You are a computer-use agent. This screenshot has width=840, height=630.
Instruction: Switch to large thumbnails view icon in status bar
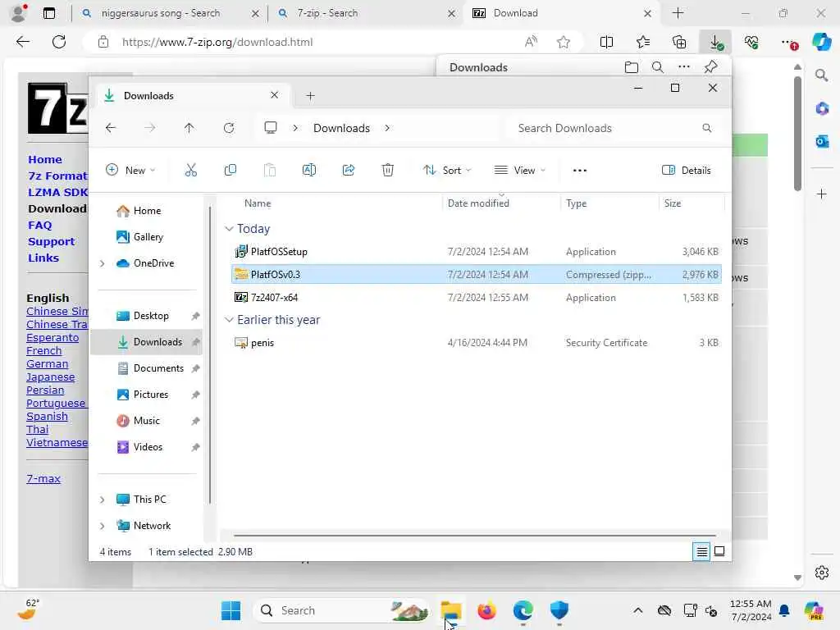click(719, 551)
